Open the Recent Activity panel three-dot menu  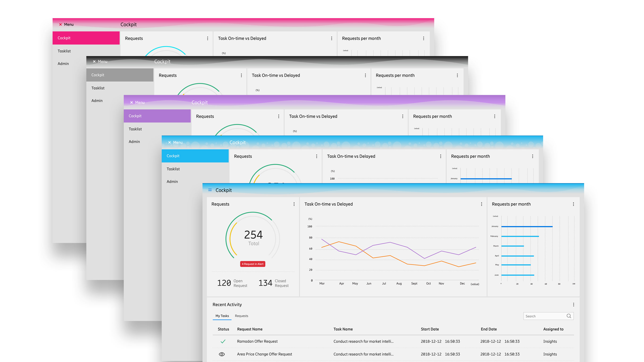pyautogui.click(x=574, y=304)
